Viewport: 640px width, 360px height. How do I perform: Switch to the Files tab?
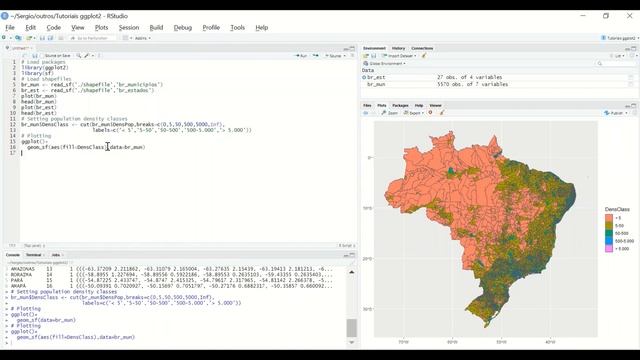(x=367, y=105)
